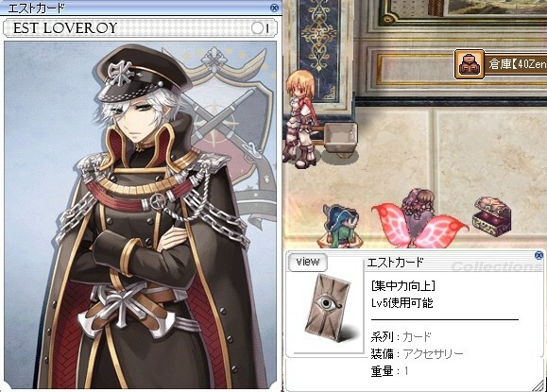
Task: Click the item name エストカード in description
Action: pos(395,263)
